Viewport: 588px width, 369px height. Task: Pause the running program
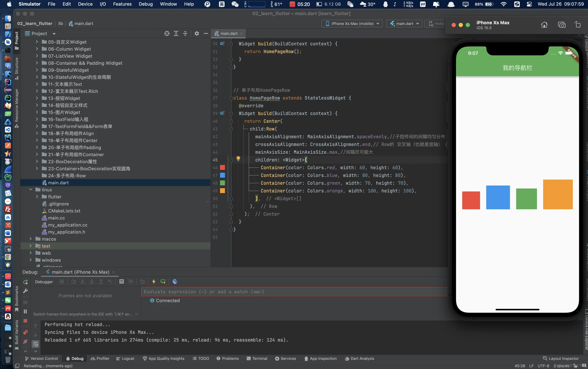pos(25,312)
